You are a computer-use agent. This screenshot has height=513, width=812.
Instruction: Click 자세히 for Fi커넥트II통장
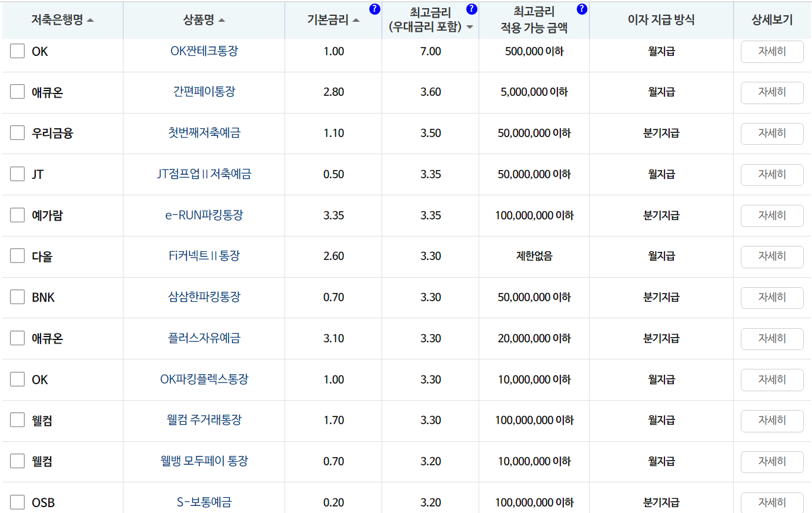point(772,256)
